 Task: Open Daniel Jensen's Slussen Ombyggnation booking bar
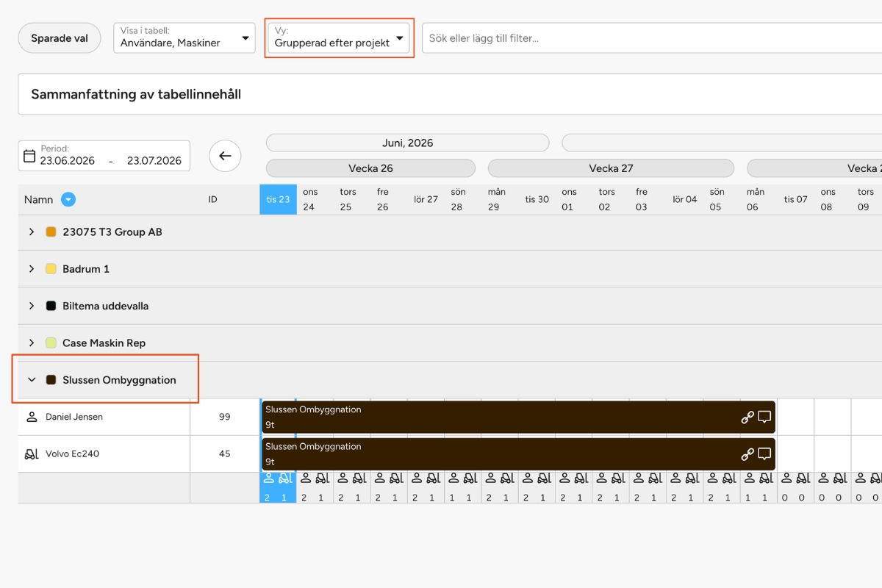(x=518, y=417)
